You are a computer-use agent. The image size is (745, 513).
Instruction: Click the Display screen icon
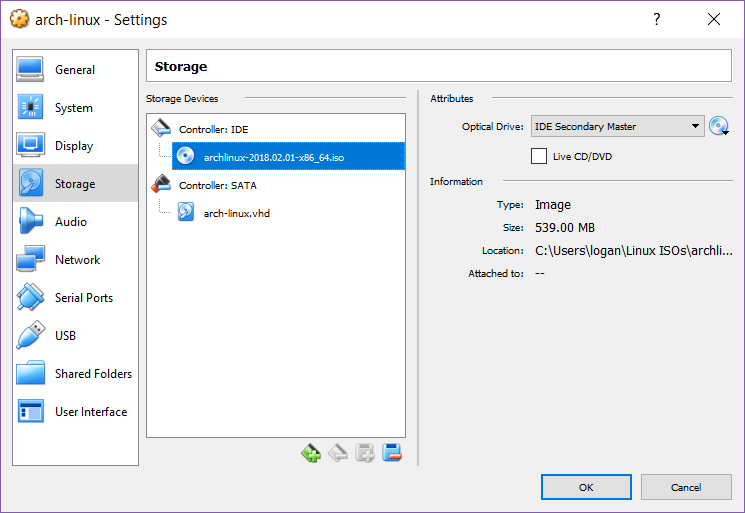[30, 144]
